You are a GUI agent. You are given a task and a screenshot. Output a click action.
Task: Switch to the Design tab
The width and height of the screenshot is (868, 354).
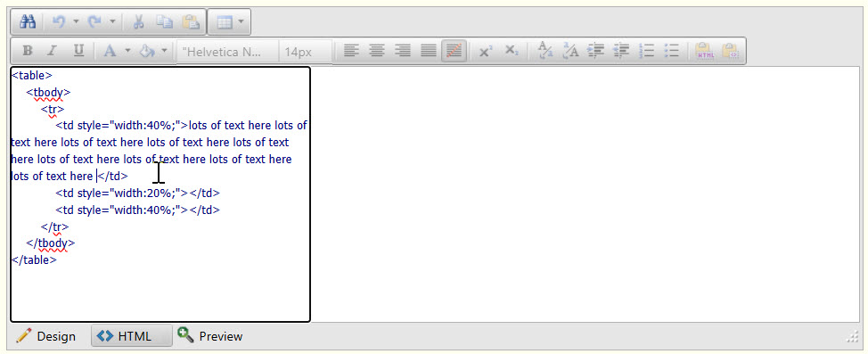[x=46, y=335]
